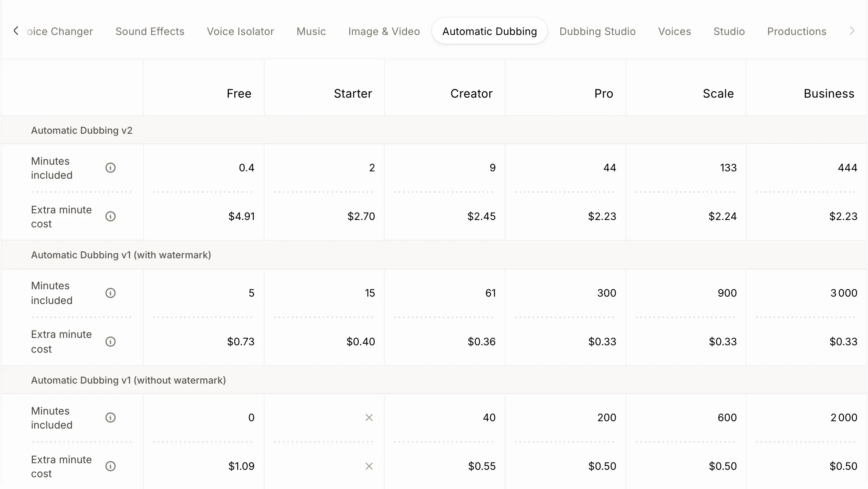Click the 133 Scale minutes value

coord(728,168)
